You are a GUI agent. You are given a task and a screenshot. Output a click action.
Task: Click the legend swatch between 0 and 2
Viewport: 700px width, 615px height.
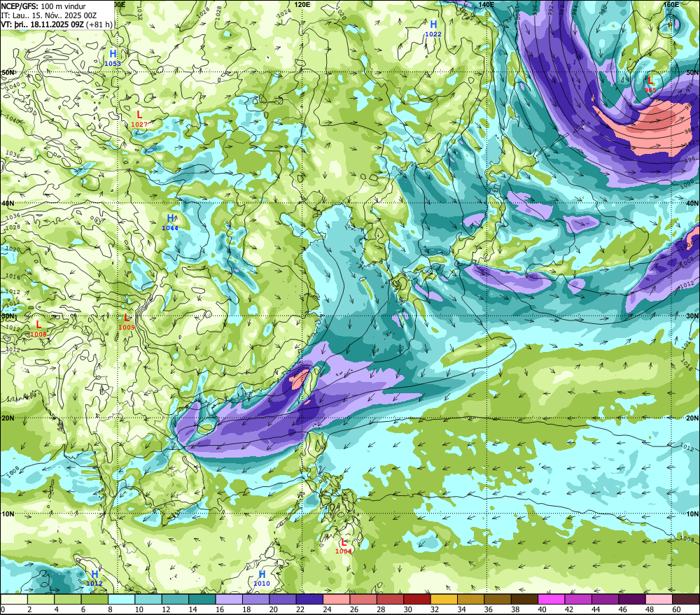pos(14,599)
